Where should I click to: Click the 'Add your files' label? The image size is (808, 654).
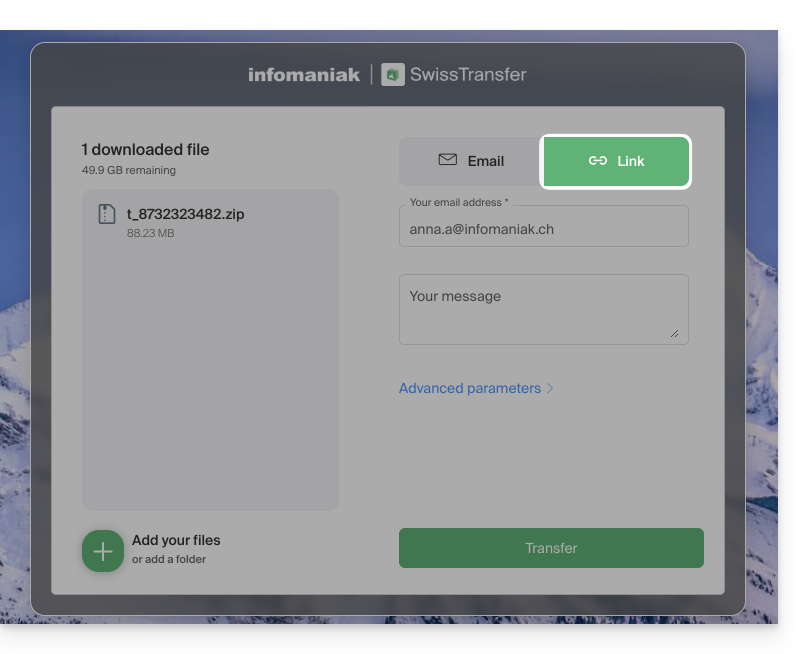(x=176, y=540)
